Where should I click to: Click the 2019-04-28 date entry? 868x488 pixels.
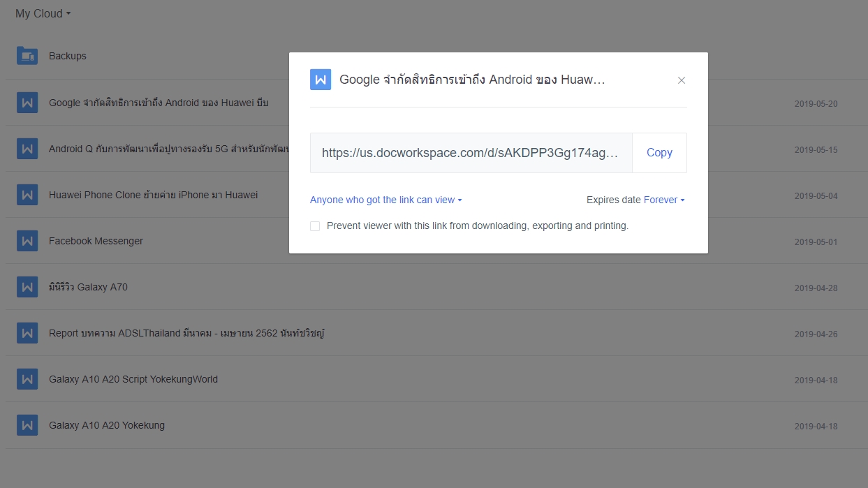pos(816,288)
